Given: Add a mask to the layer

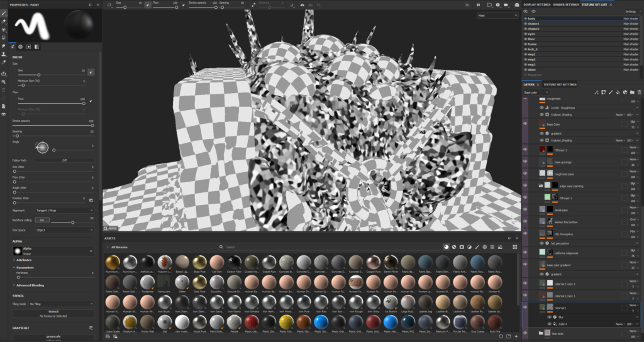Looking at the screenshot, I should click(603, 92).
